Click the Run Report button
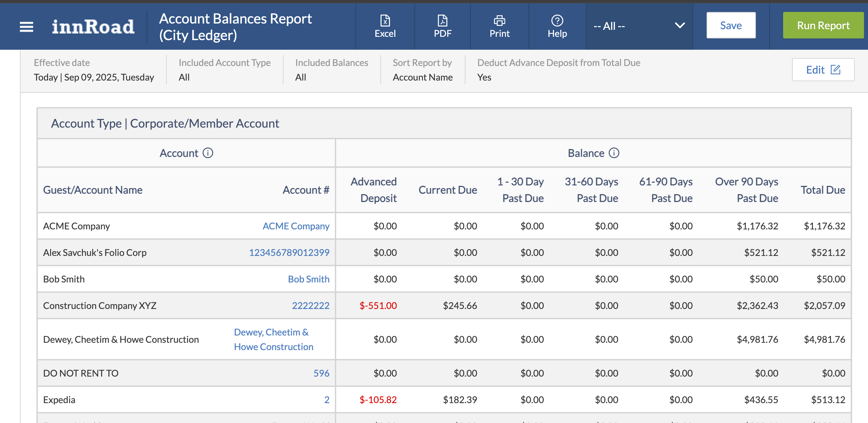 pyautogui.click(x=823, y=25)
